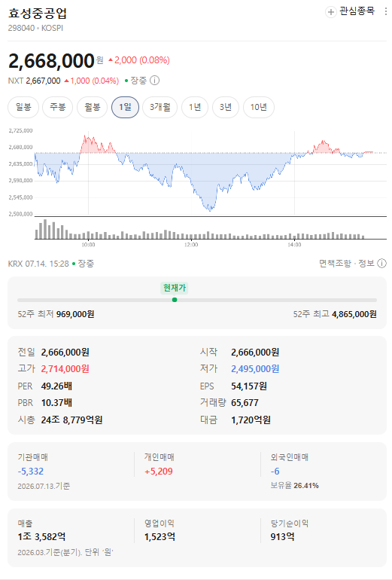Image resolution: width=392 pixels, height=580 pixels.
Task: Click the current price 2,668,000
Action: 51,61
